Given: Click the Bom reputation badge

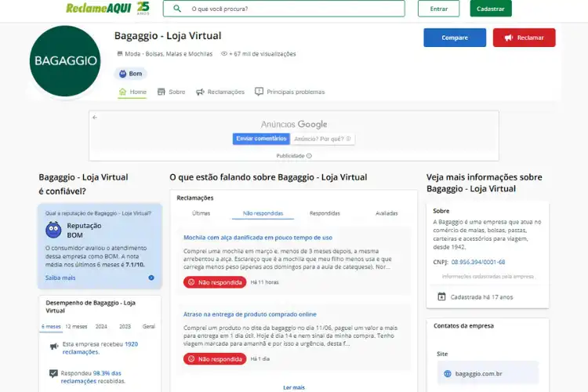Looking at the screenshot, I should [x=130, y=74].
